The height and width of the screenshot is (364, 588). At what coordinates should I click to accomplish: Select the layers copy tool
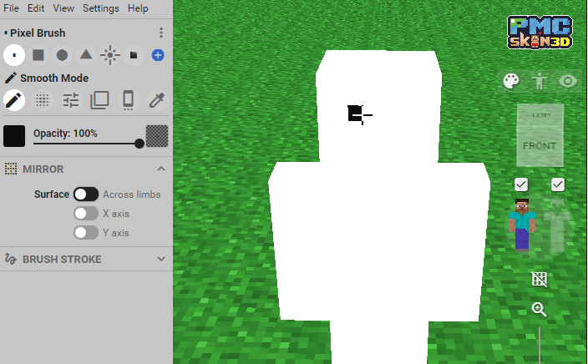coord(99,100)
